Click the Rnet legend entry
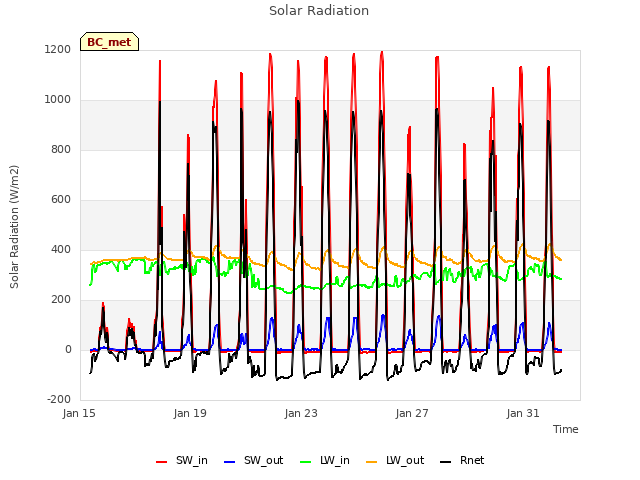Image resolution: width=640 pixels, height=480 pixels. (x=462, y=461)
